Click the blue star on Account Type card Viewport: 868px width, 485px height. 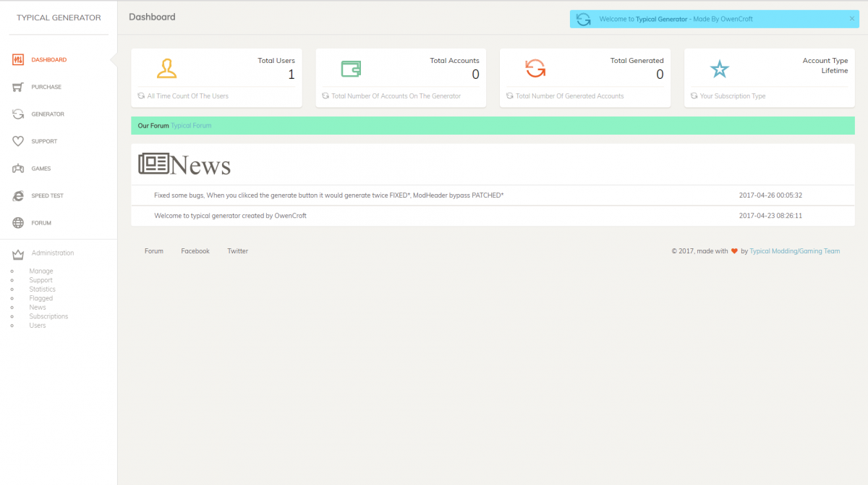coord(720,69)
